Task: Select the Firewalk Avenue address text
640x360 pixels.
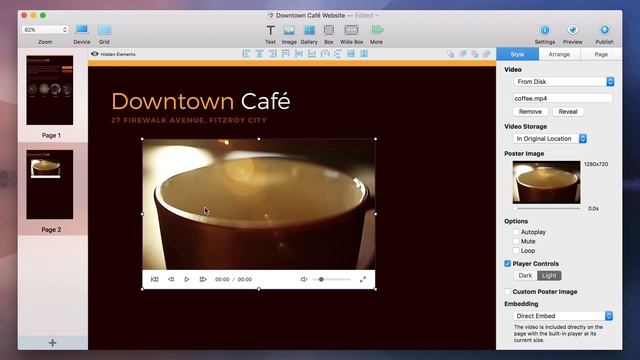Action: pyautogui.click(x=189, y=120)
